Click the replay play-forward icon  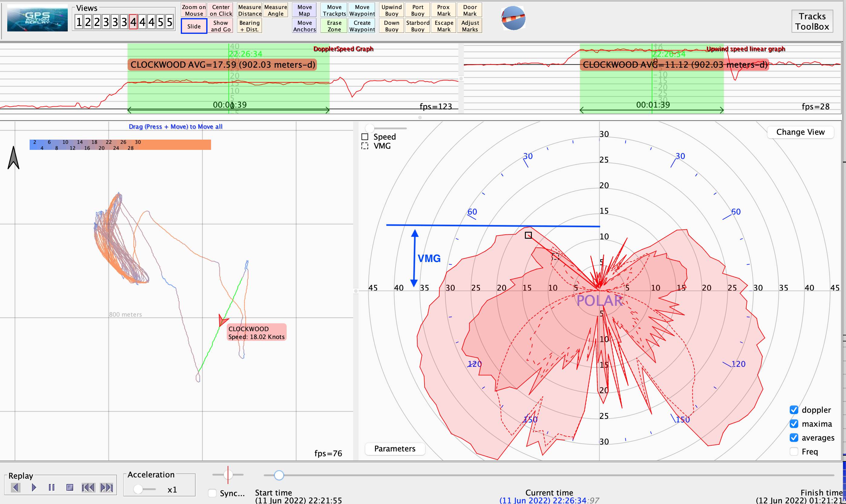(34, 488)
